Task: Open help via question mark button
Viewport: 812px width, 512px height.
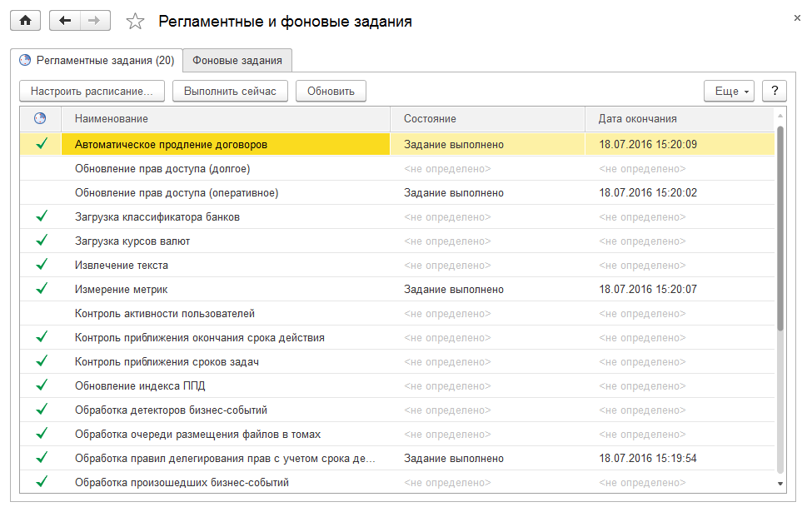Action: (775, 91)
